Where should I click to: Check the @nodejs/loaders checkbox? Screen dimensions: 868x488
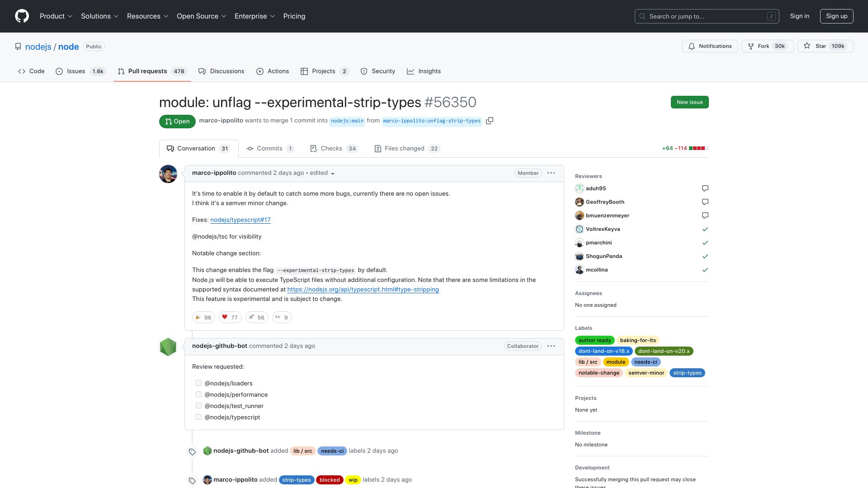[x=198, y=383]
